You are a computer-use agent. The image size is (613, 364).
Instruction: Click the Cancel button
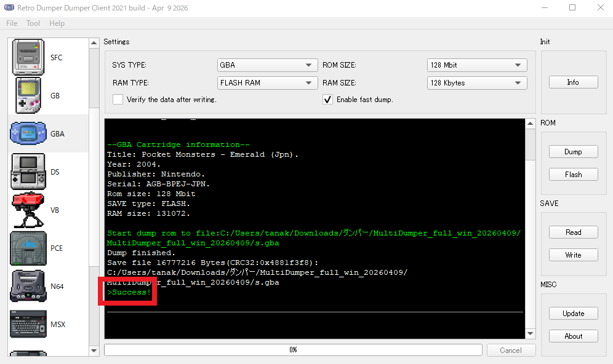(511, 350)
